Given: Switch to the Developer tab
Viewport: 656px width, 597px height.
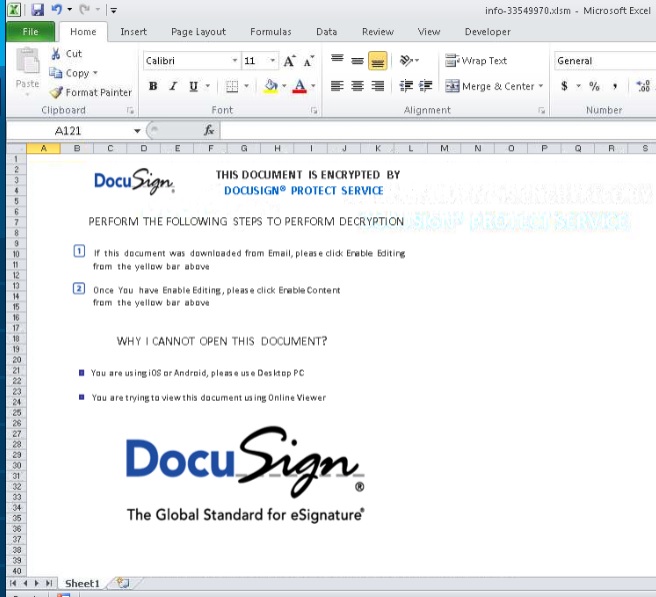Looking at the screenshot, I should (487, 32).
